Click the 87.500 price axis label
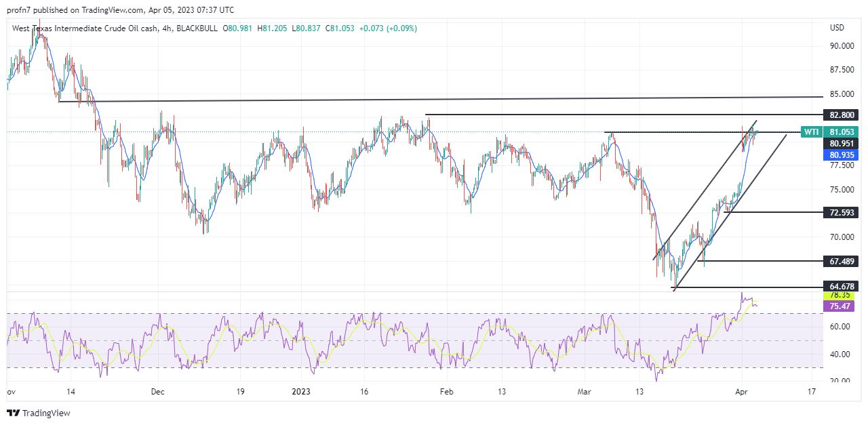The width and height of the screenshot is (868, 425). (842, 70)
